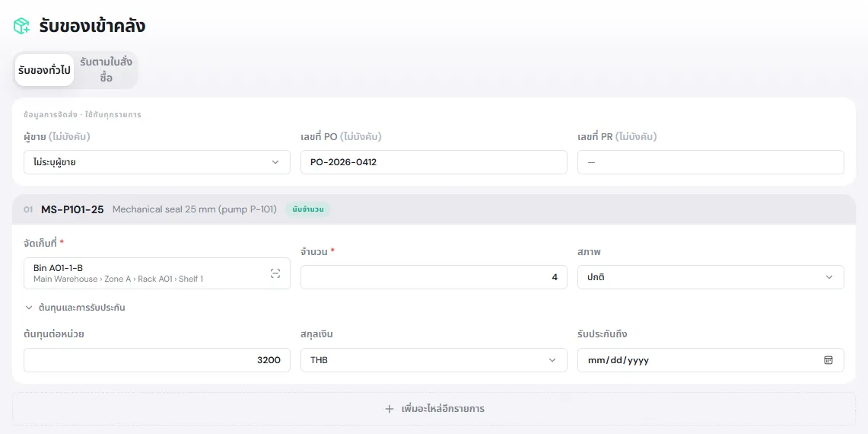Viewport: 868px width, 434px height.
Task: Click the ข้อมูลการจัดส่ง section caption
Action: tap(82, 115)
